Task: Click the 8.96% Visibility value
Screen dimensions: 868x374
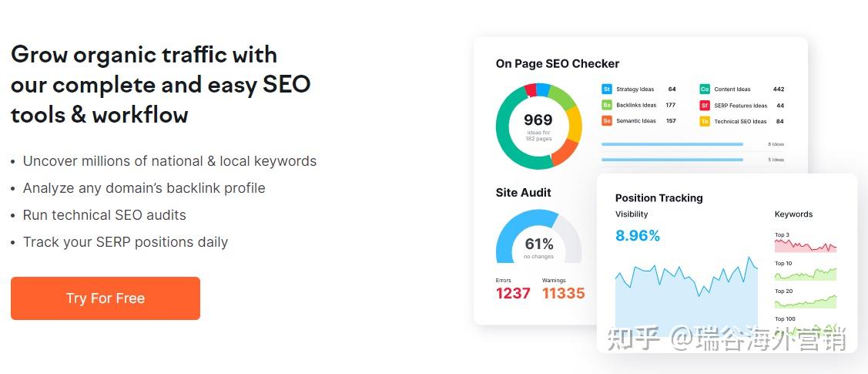Action: (x=638, y=236)
